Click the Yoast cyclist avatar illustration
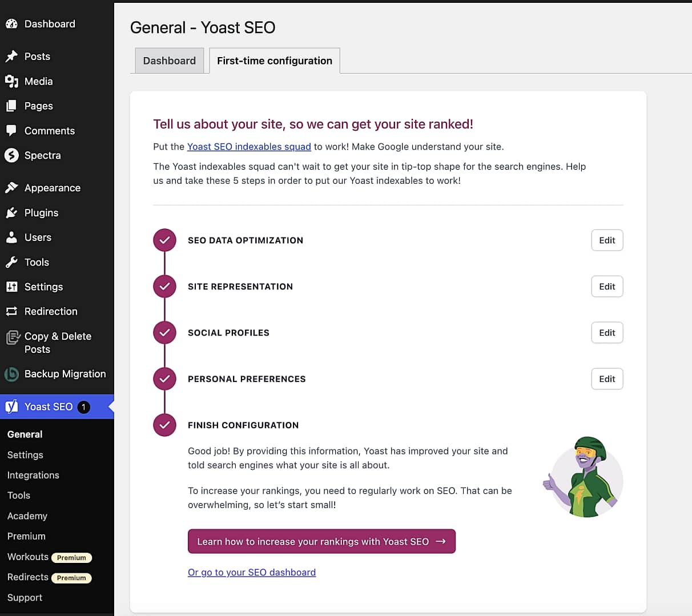Screen dimensions: 692x616 pos(583,477)
